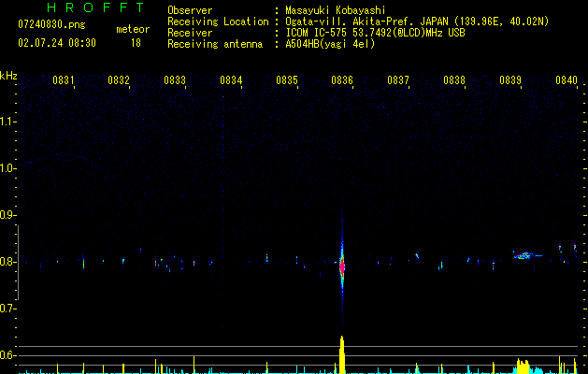Click the kHz axis unit label

pos(8,76)
